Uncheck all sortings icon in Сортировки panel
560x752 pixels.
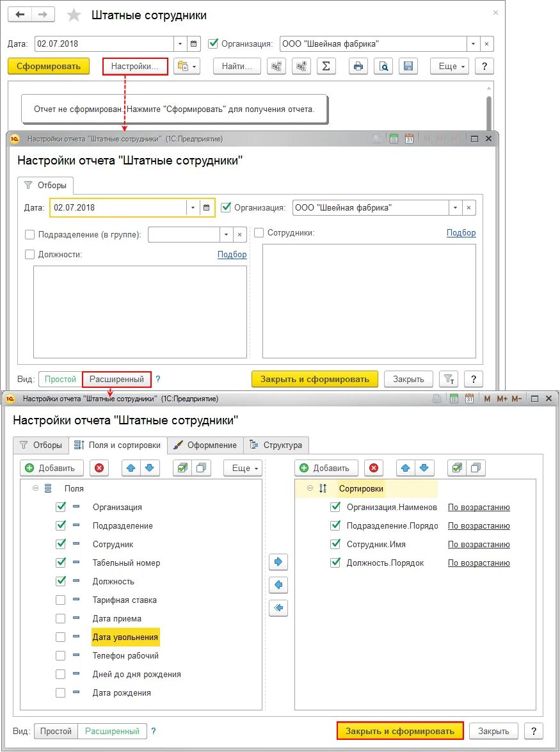click(x=476, y=468)
